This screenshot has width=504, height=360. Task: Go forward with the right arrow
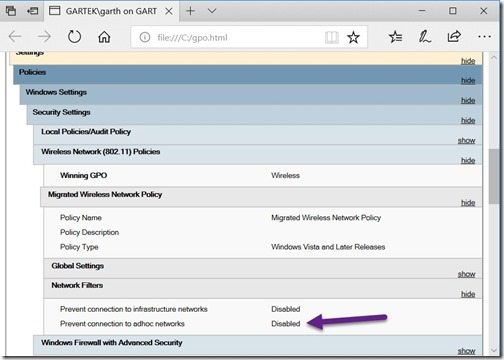[x=44, y=36]
